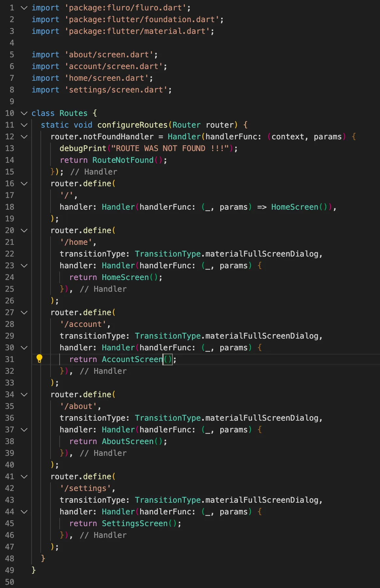The height and width of the screenshot is (588, 380).
Task: Collapse the '/home' router.define fold arrow
Action: click(x=24, y=231)
